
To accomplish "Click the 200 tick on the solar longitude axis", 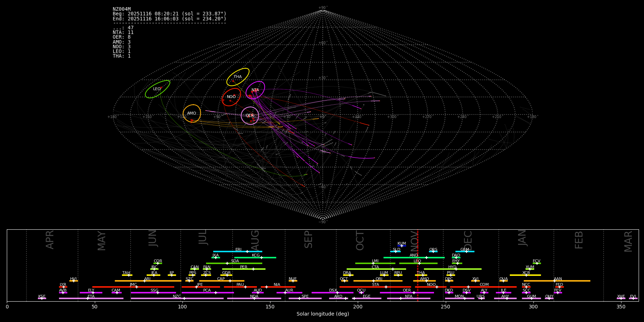I will (x=358, y=307).
